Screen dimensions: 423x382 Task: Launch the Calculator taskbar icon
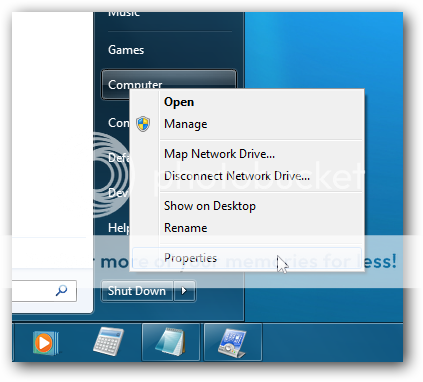108,342
